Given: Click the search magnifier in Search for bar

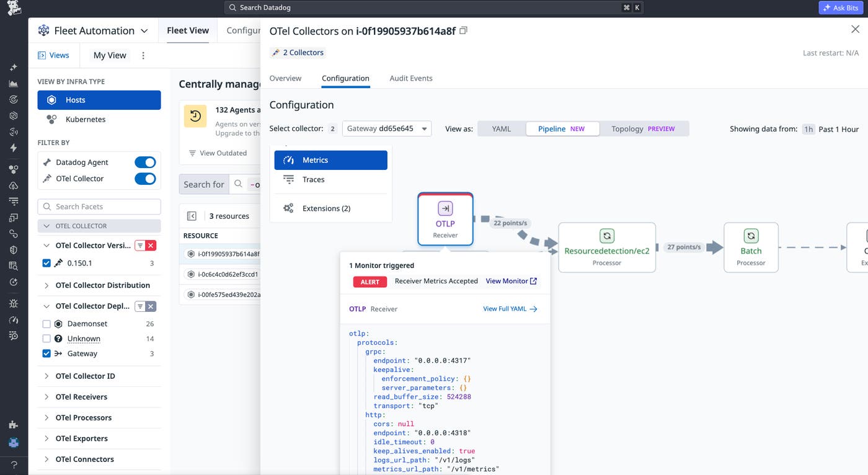Looking at the screenshot, I should (x=238, y=184).
